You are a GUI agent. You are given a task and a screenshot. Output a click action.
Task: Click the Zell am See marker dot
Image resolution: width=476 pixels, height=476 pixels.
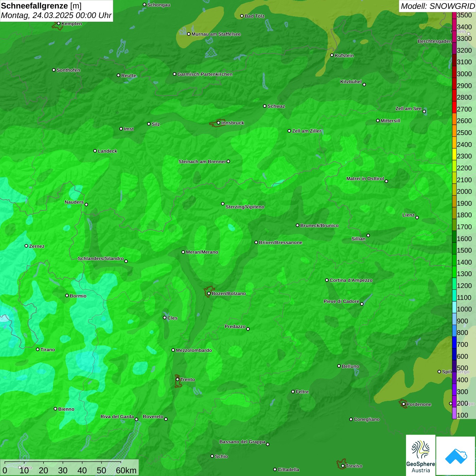point(424,112)
